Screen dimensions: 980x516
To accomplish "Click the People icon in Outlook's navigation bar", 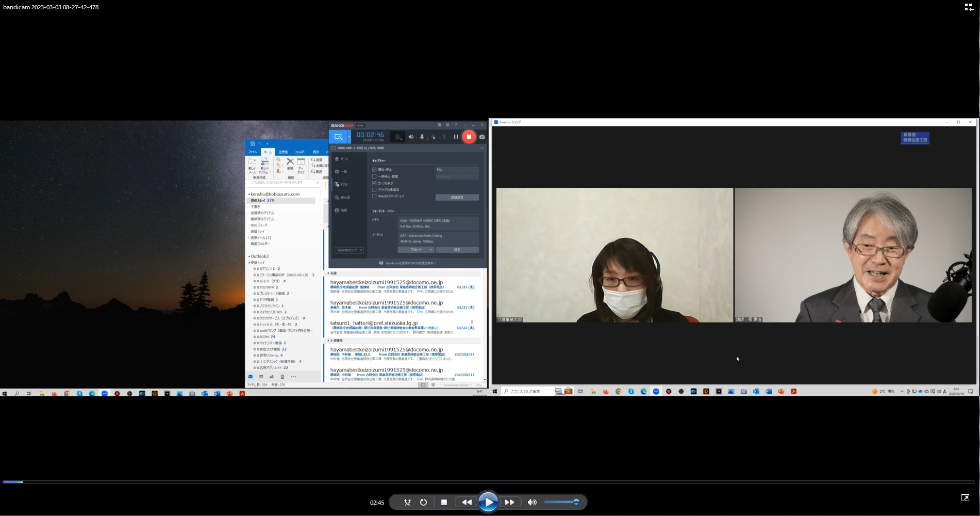I will [272, 377].
